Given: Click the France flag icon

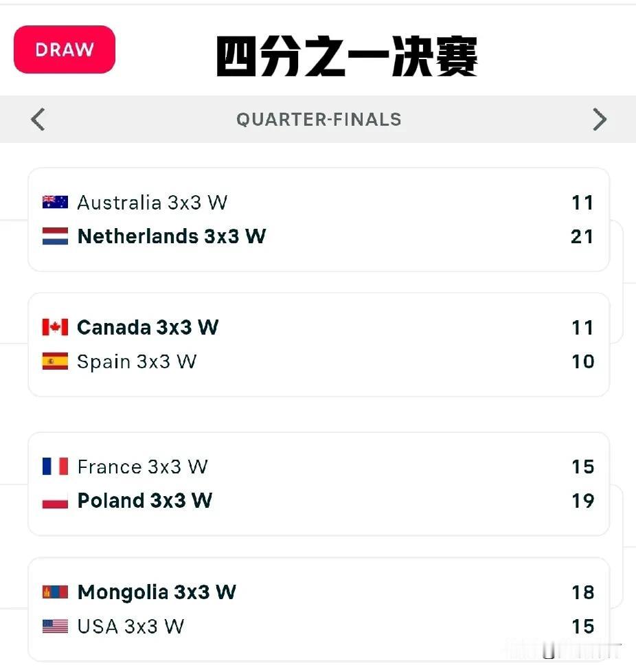Looking at the screenshot, I should point(55,467).
